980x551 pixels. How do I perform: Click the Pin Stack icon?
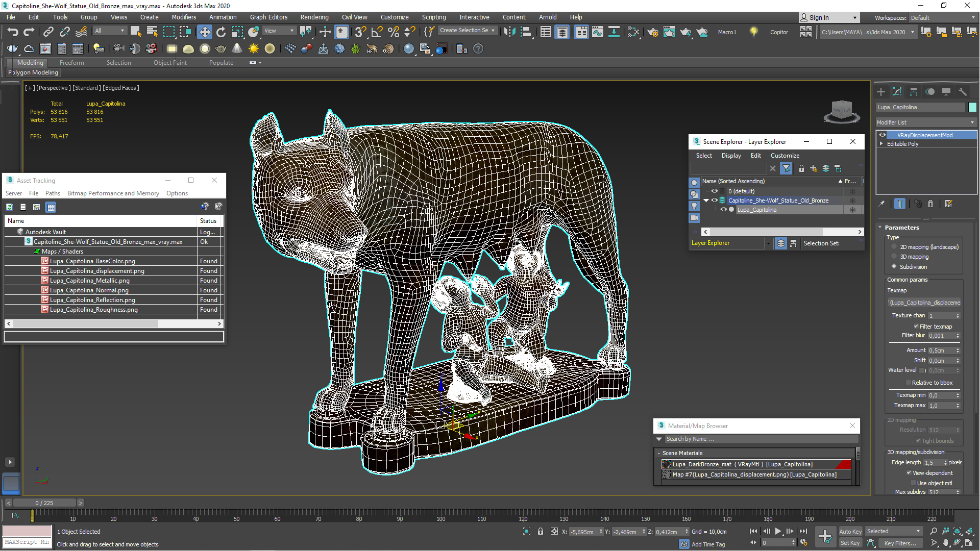click(881, 204)
